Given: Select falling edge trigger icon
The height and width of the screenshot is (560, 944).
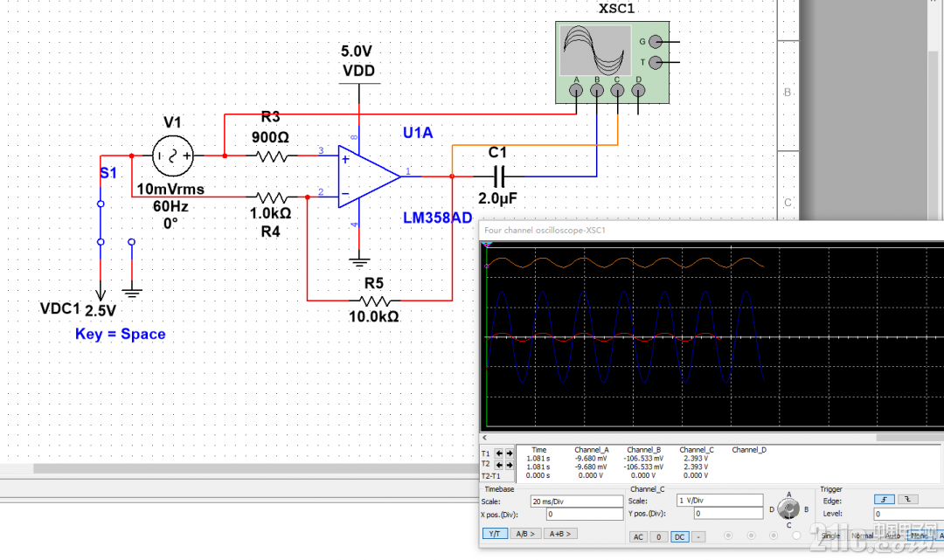Looking at the screenshot, I should coord(907,500).
